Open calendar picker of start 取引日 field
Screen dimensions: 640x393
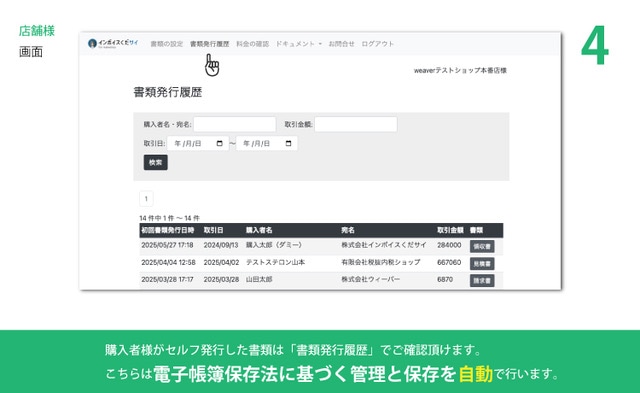click(x=220, y=143)
